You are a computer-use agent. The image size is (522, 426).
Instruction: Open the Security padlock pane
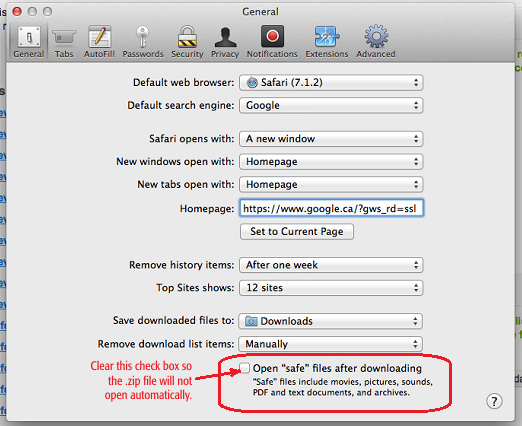(187, 42)
